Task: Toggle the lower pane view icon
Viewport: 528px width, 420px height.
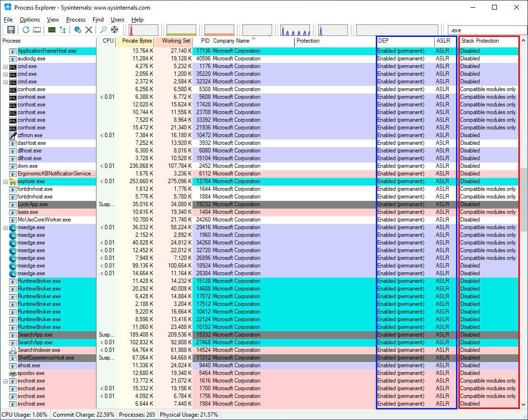Action: click(x=36, y=30)
